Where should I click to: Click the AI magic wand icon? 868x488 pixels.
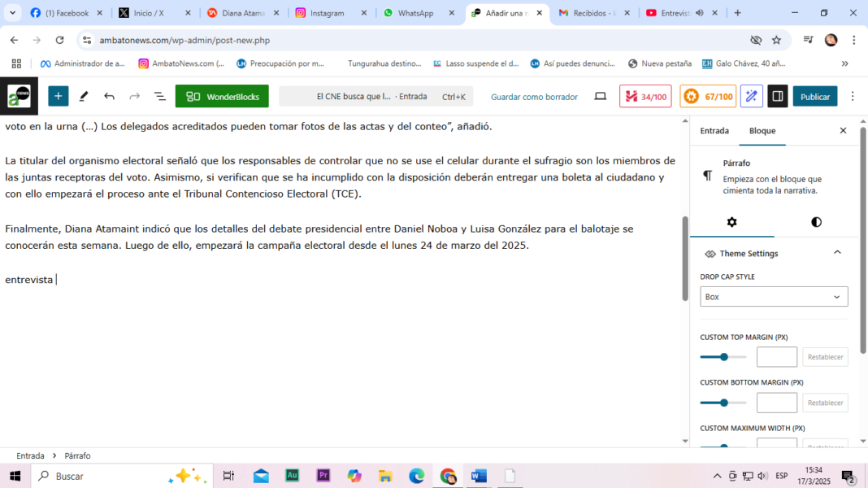click(x=752, y=96)
